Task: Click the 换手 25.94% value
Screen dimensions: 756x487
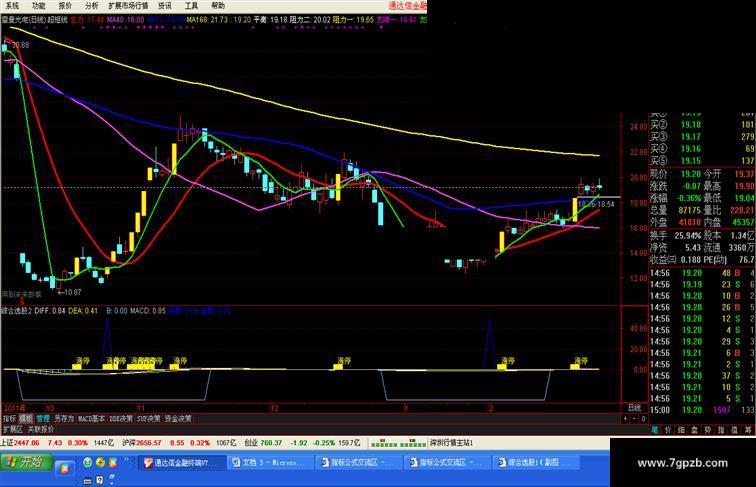Action: coord(688,236)
